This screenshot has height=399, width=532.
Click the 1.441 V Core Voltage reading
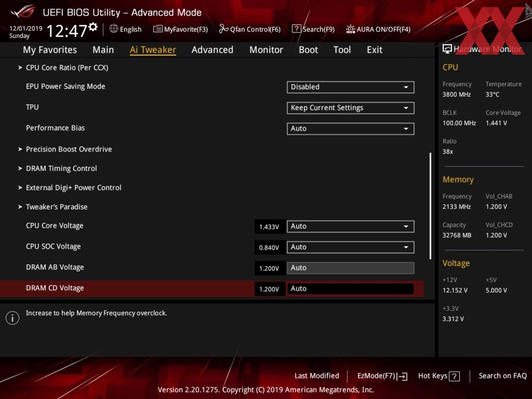[x=496, y=123]
